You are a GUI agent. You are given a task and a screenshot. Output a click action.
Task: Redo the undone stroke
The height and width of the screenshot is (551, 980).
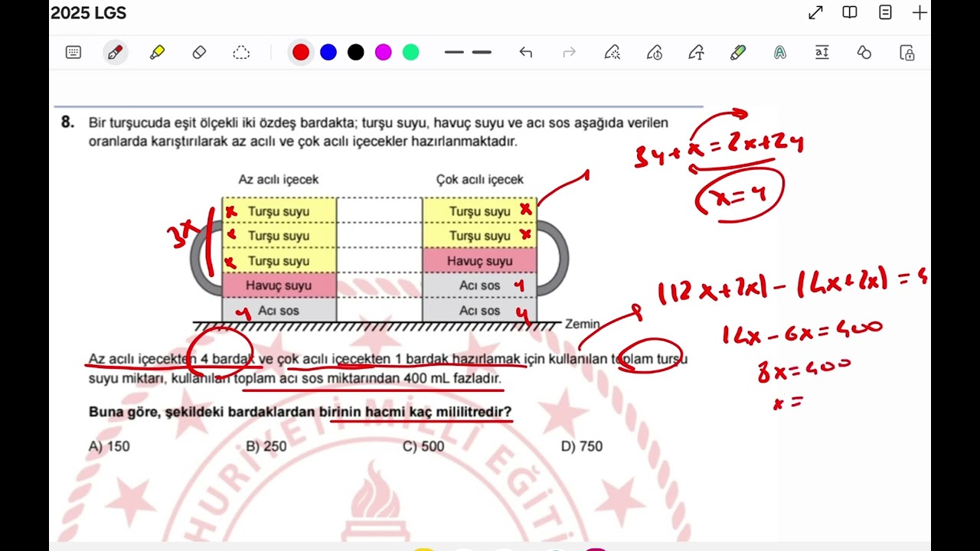(x=569, y=53)
